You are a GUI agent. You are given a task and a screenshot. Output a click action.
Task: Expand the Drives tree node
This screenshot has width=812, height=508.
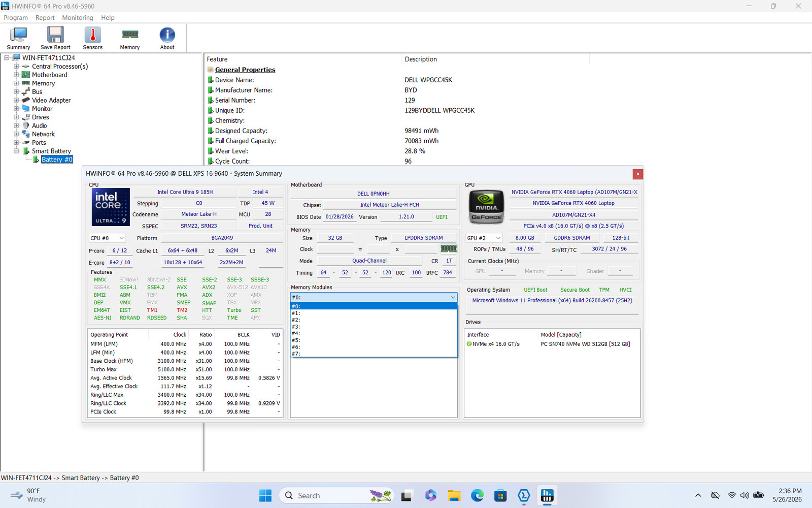point(16,117)
